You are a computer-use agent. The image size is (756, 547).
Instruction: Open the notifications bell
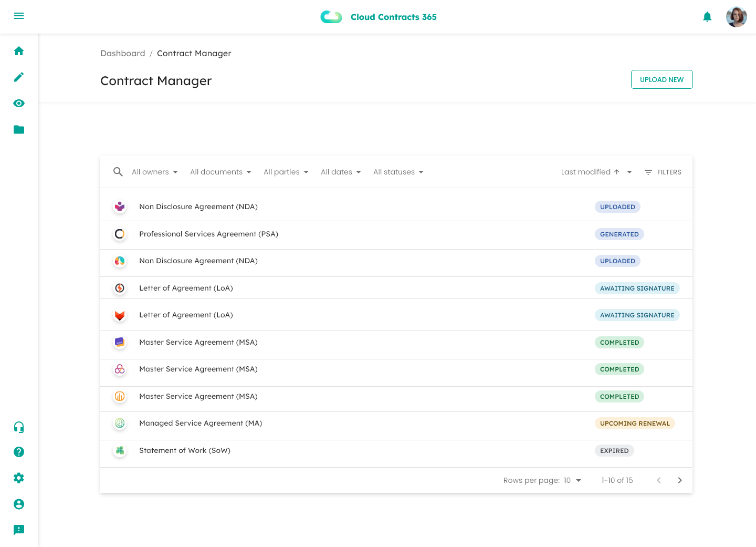(707, 17)
